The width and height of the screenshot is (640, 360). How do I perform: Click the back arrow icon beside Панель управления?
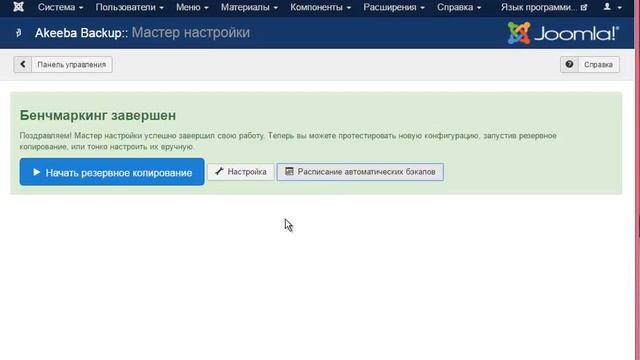[x=22, y=64]
